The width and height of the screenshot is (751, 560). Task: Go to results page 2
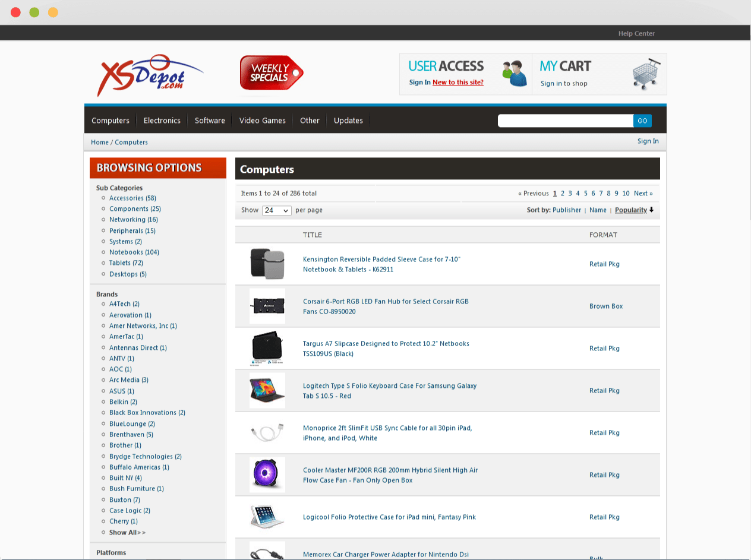[x=563, y=194]
